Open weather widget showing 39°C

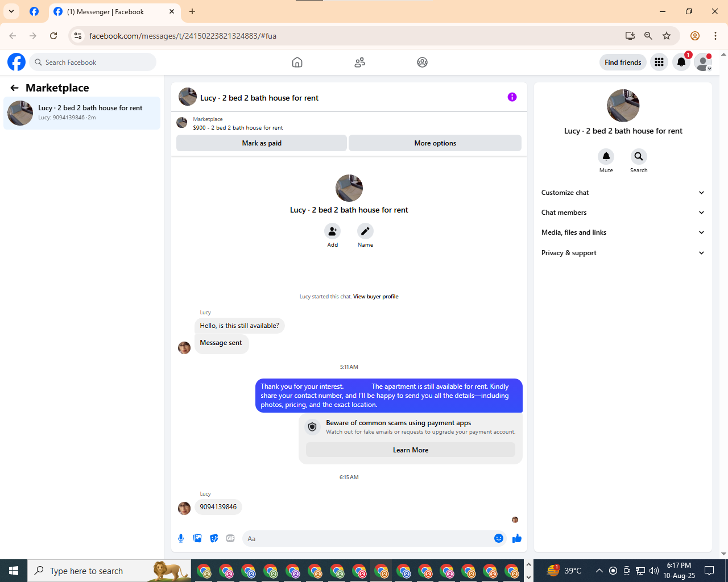[564, 571]
